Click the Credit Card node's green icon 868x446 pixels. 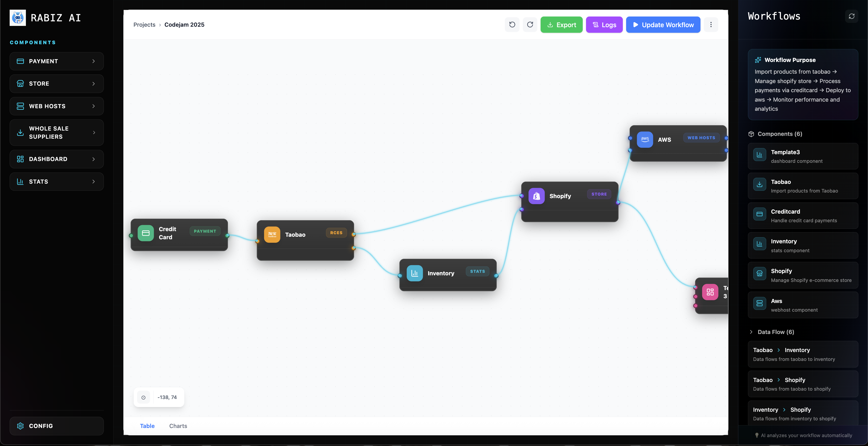tap(146, 233)
